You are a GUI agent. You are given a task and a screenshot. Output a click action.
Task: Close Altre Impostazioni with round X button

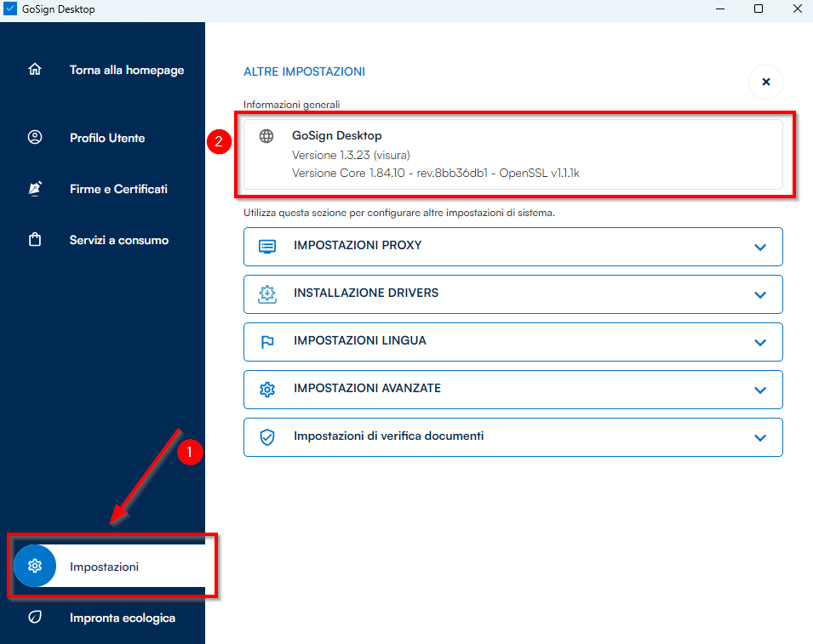point(765,82)
